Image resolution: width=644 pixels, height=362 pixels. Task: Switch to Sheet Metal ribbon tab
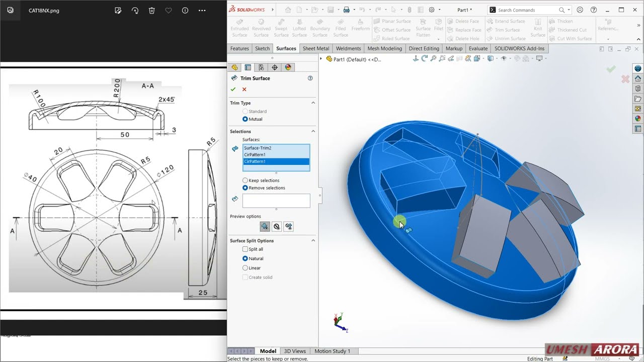tap(316, 48)
